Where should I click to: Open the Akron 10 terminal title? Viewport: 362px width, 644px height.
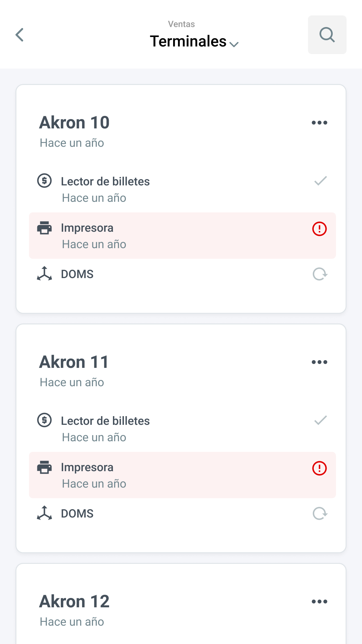(74, 123)
